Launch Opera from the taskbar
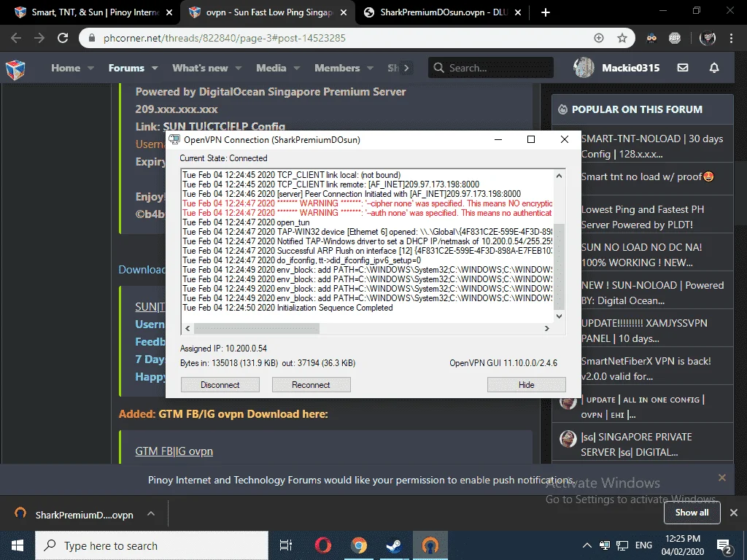The image size is (747, 560). 323,545
